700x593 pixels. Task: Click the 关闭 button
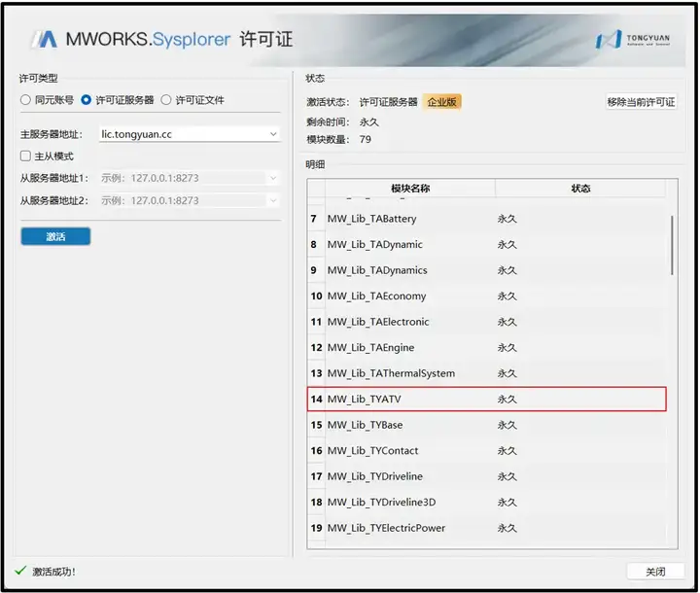(x=655, y=572)
